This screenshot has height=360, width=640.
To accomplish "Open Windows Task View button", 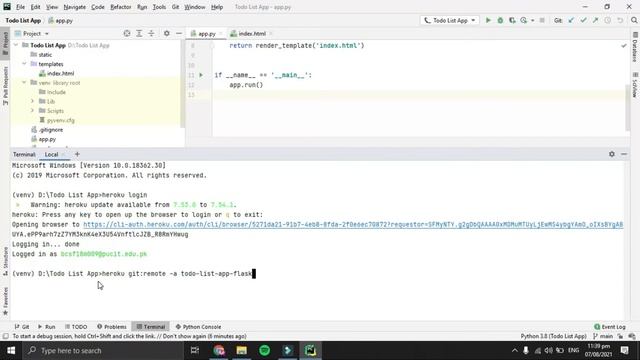I will [195, 350].
